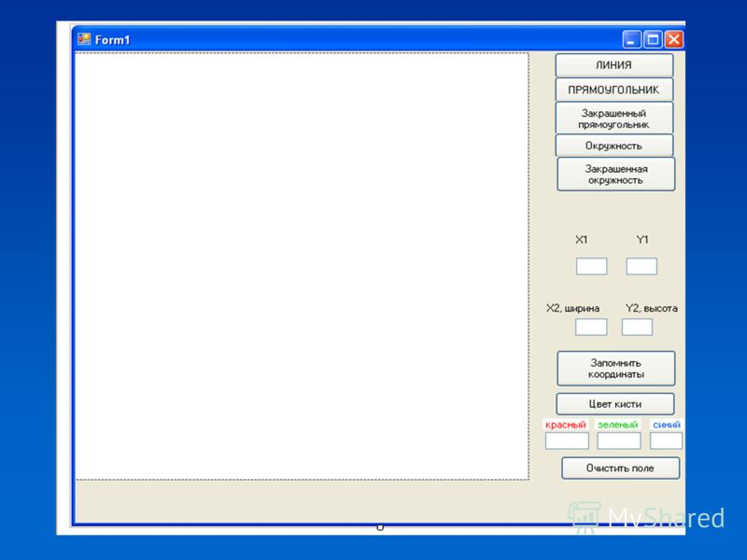The image size is (747, 560).
Task: Select Закрашенная окружность button
Action: point(616,175)
